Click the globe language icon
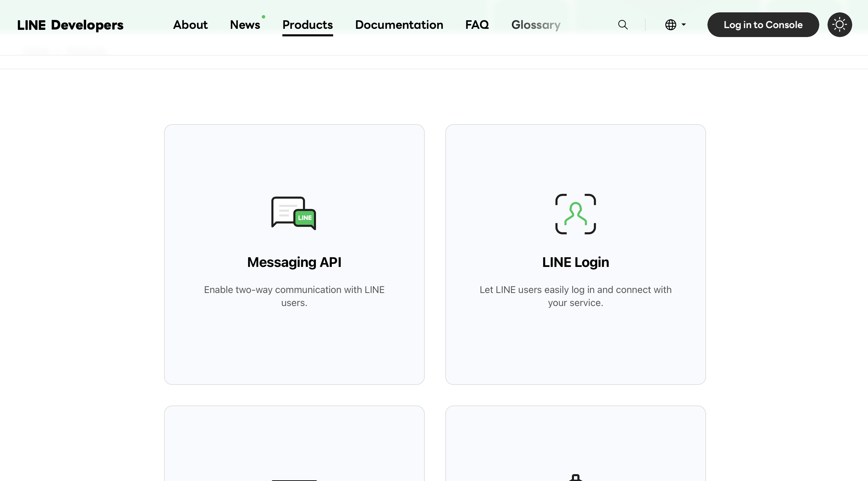 point(670,25)
